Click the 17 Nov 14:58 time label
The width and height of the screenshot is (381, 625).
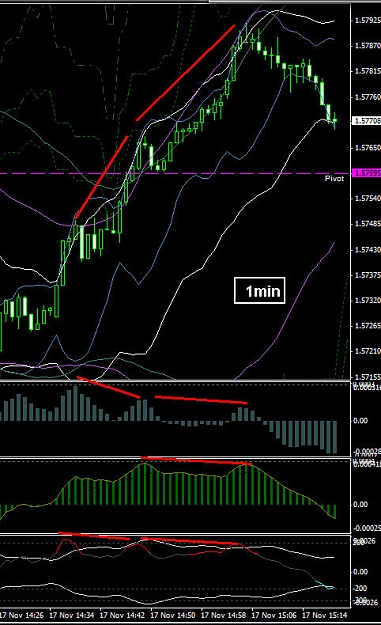click(x=224, y=615)
